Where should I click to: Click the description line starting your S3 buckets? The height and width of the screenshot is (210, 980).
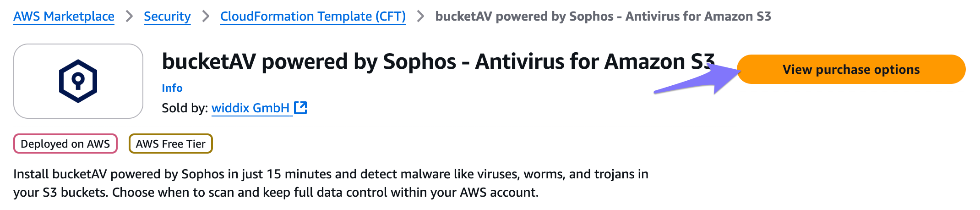pos(276,192)
